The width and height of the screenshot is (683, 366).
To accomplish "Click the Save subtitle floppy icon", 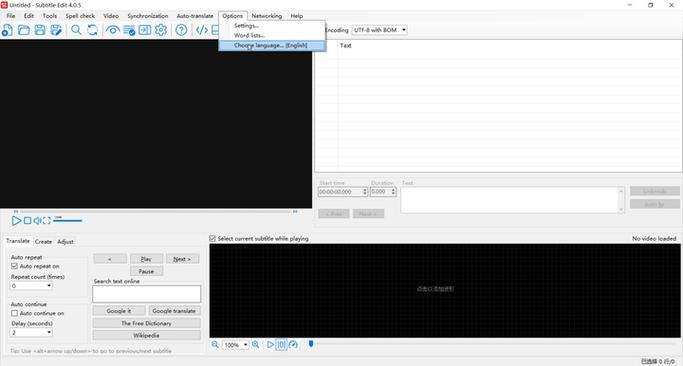I will pos(40,30).
